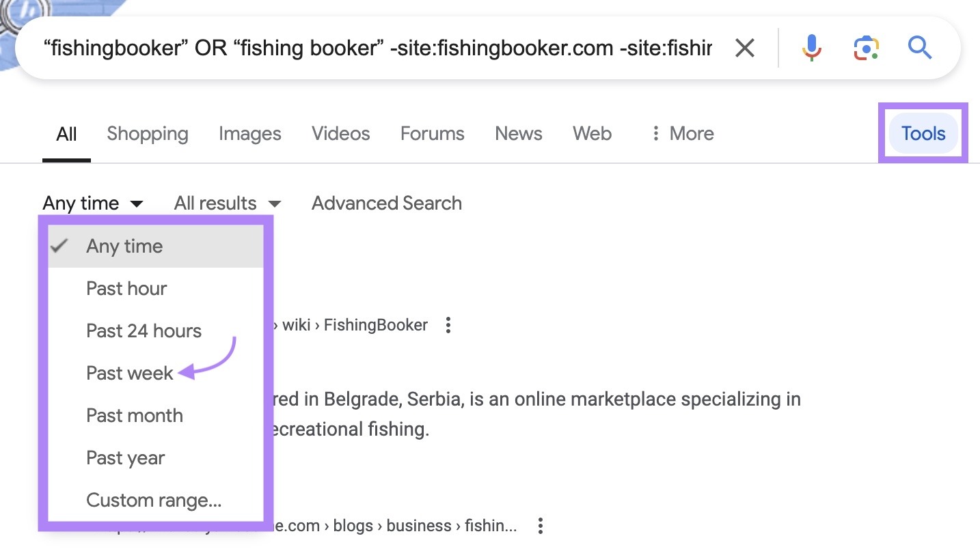The image size is (980, 549).
Task: Open the three-dot menu beside the wiki result
Action: click(448, 325)
